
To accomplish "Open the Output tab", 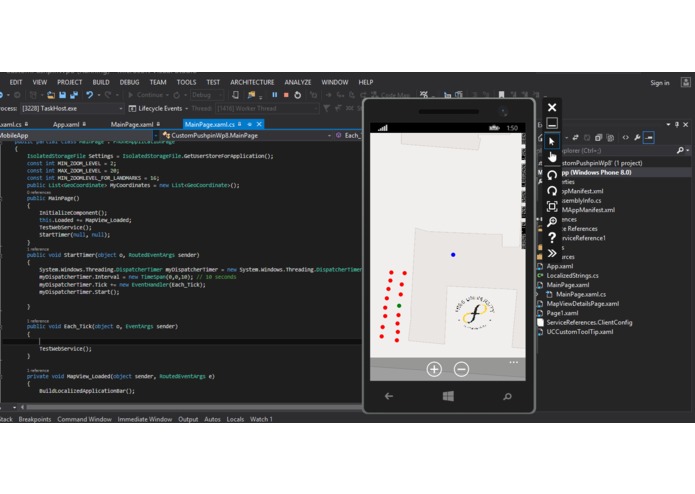I will point(188,419).
